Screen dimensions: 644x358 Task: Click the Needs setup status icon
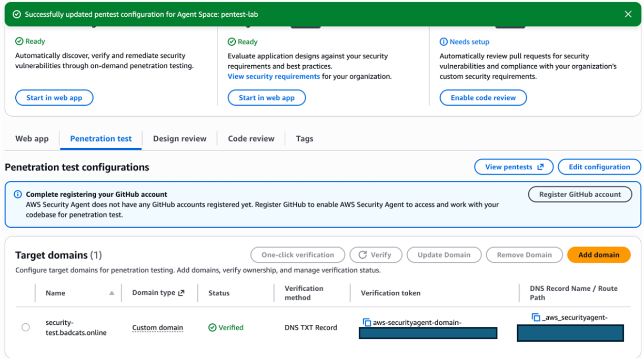pos(444,42)
